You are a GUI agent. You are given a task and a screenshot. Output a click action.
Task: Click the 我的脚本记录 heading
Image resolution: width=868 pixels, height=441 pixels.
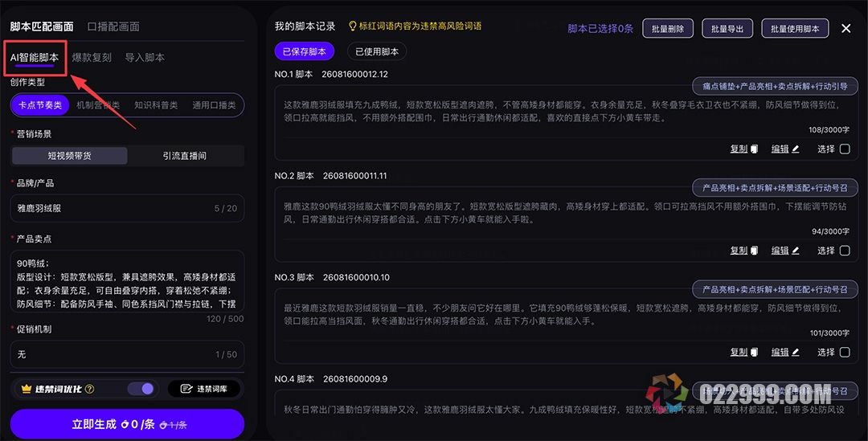click(305, 26)
